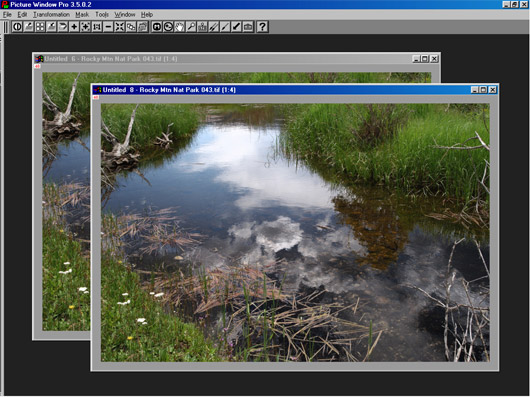
Task: Open the Transformation menu
Action: (51, 15)
